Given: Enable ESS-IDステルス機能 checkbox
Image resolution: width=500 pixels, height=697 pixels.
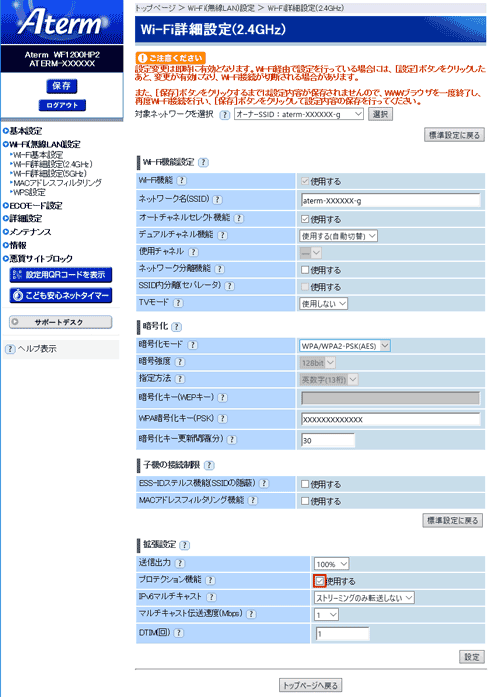Looking at the screenshot, I should tap(305, 484).
